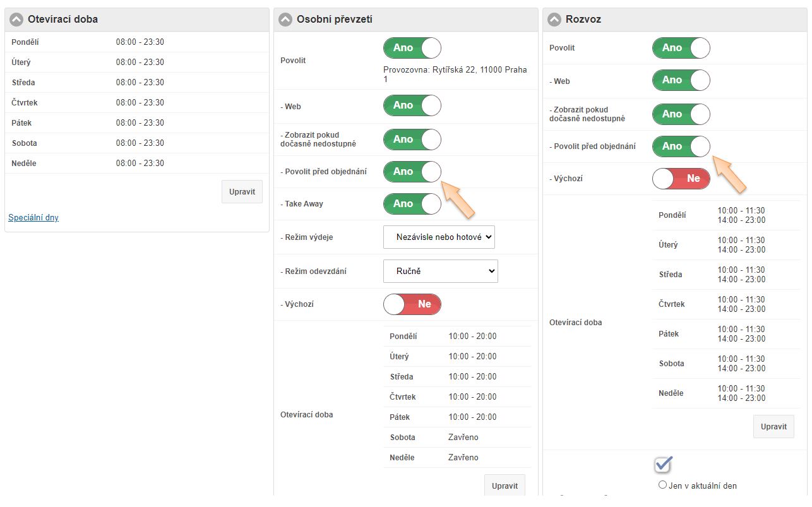Disable Take Away toggle
This screenshot has width=812, height=507.
[412, 204]
